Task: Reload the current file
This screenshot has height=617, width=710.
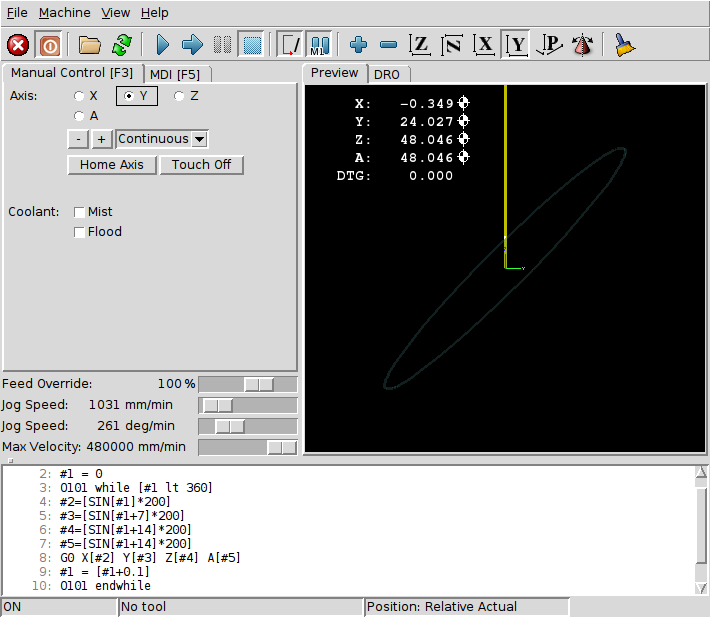Action: [122, 45]
